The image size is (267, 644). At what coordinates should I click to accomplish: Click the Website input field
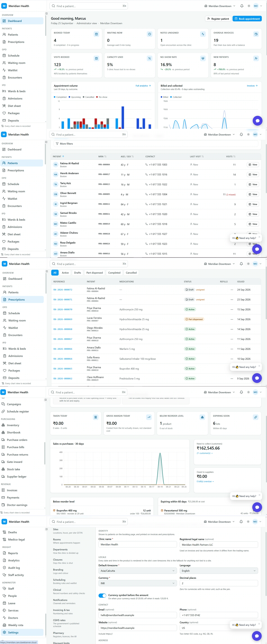(x=138, y=628)
